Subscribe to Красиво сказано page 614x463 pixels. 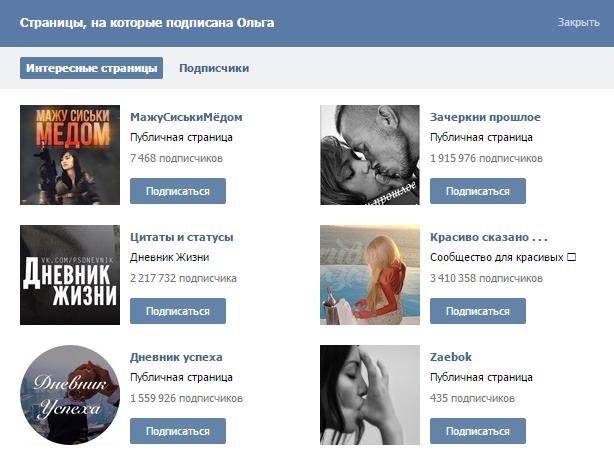point(478,311)
